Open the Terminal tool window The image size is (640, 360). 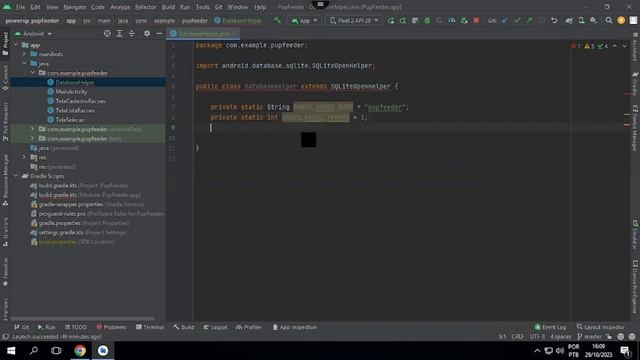click(150, 327)
